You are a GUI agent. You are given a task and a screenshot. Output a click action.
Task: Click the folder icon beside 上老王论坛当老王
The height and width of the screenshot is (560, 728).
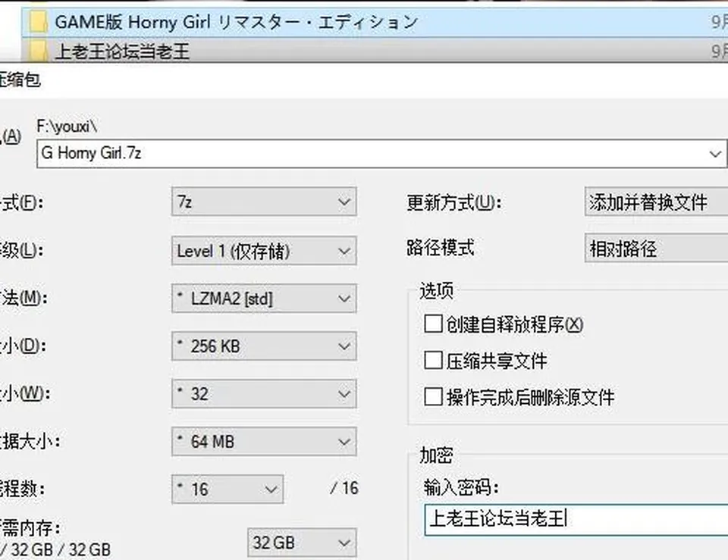[38, 51]
